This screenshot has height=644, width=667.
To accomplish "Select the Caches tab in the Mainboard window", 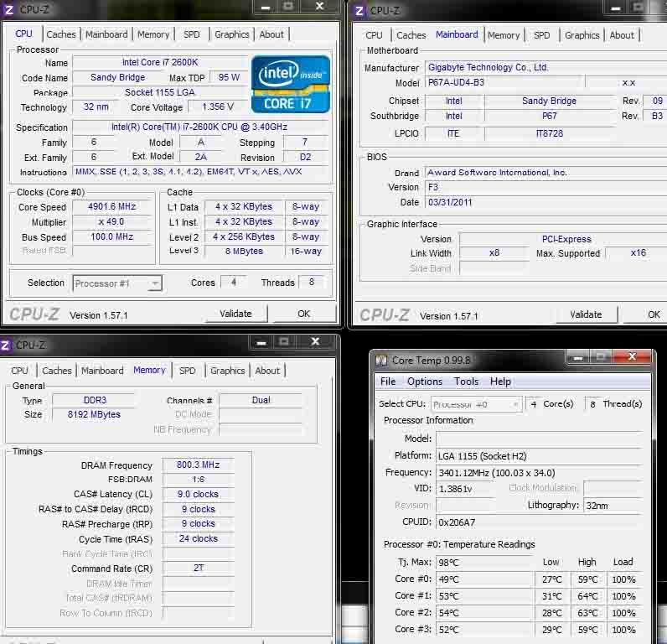I will pyautogui.click(x=411, y=35).
